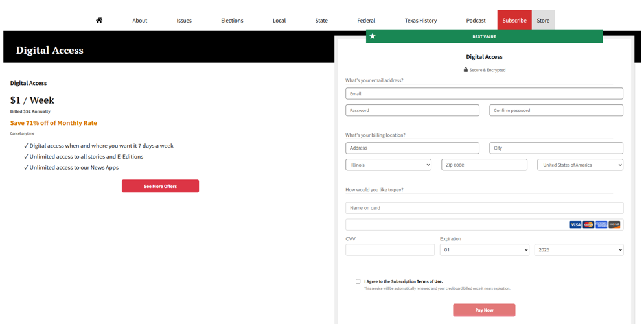This screenshot has width=644, height=324.
Task: Click into the CVV field
Action: (x=390, y=249)
